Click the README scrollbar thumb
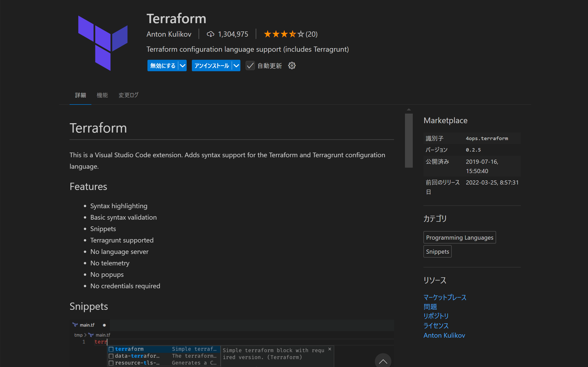The image size is (588, 367). [409, 141]
